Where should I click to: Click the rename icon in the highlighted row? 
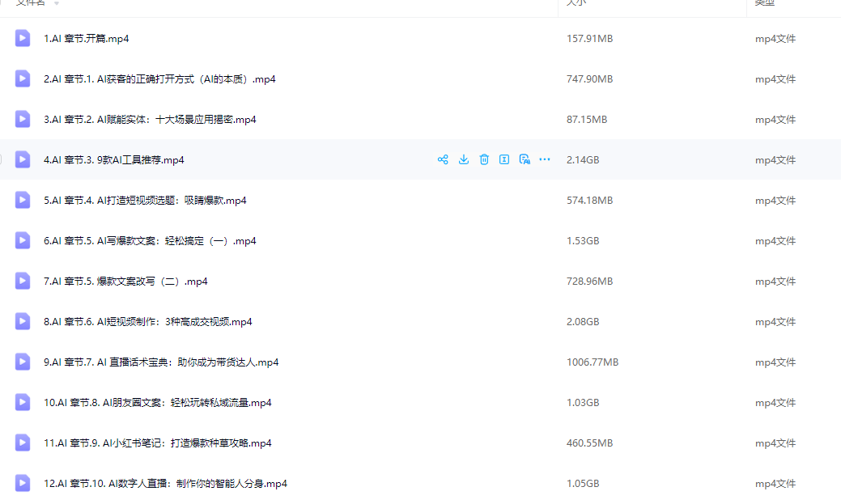click(504, 159)
